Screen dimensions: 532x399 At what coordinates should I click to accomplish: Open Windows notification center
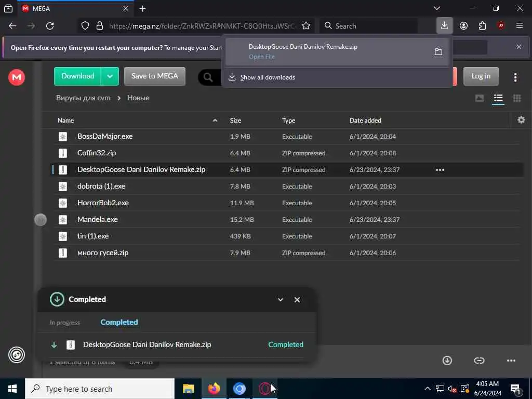click(x=516, y=389)
